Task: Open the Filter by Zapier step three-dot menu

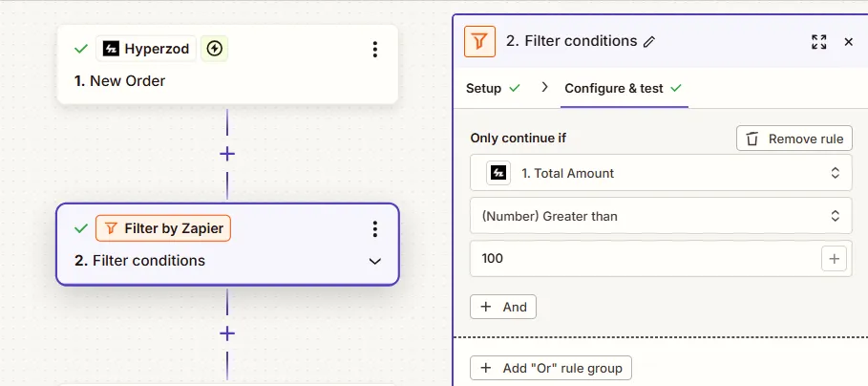Action: click(x=374, y=228)
